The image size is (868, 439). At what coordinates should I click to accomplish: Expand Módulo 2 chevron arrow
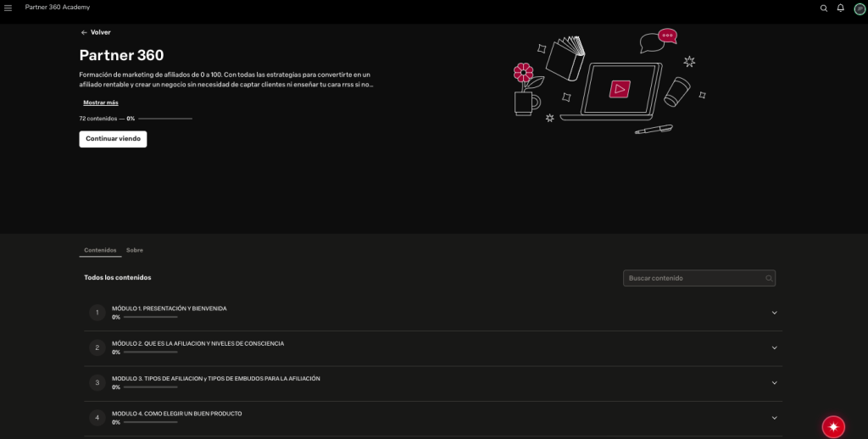point(775,347)
